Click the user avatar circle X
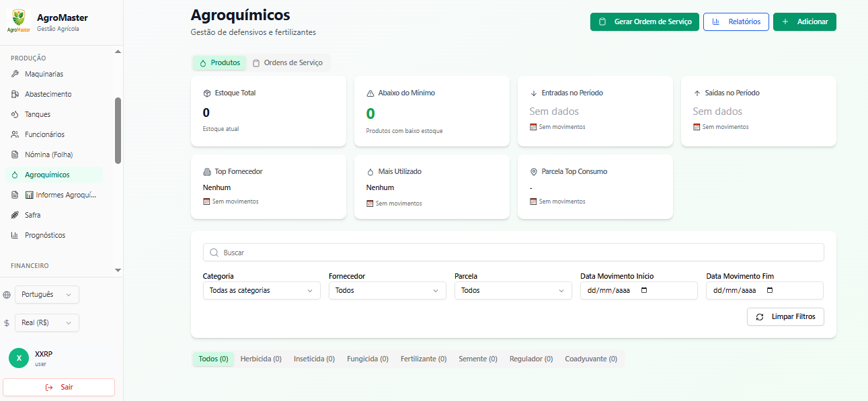This screenshot has width=868, height=401. coord(19,358)
